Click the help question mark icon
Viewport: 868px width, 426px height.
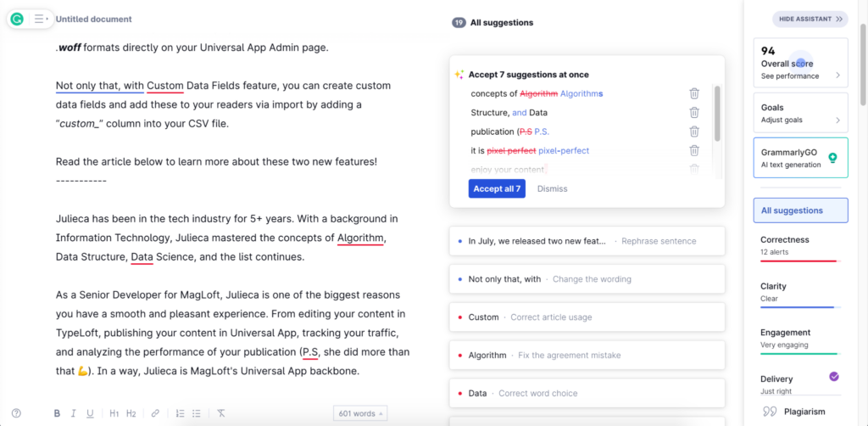click(x=17, y=412)
